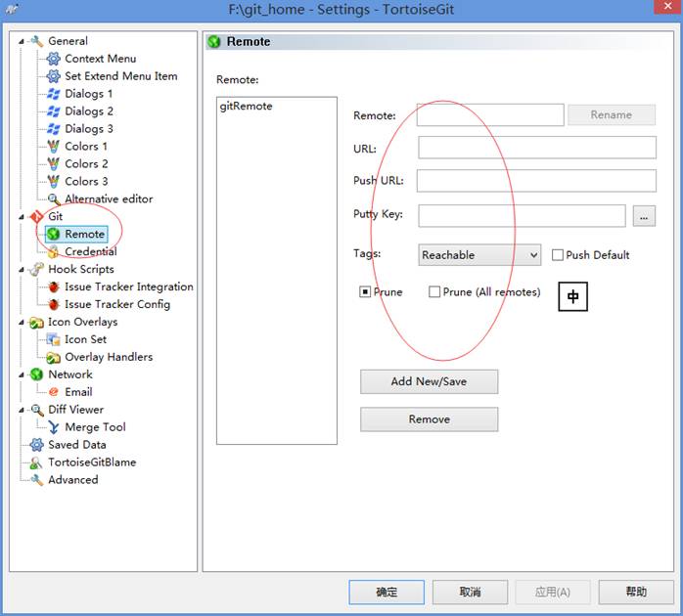Image resolution: width=683 pixels, height=616 pixels.
Task: Click the Diff Viewer magnifier icon
Action: pyautogui.click(x=36, y=410)
